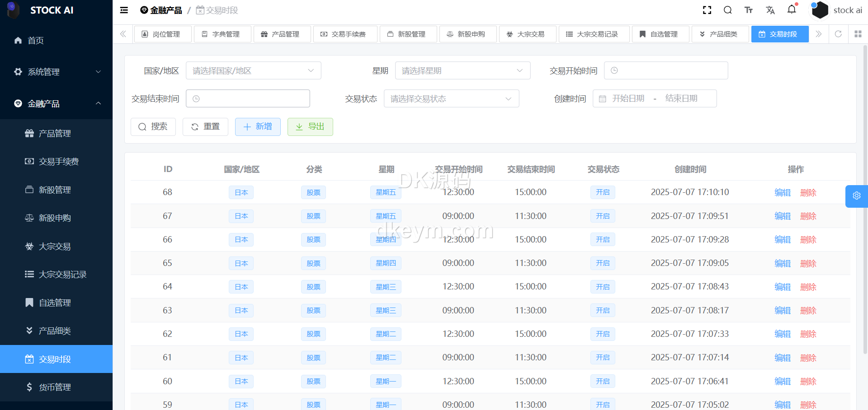The height and width of the screenshot is (410, 868).
Task: Expand the 国家/地区 dropdown
Action: pyautogui.click(x=253, y=70)
